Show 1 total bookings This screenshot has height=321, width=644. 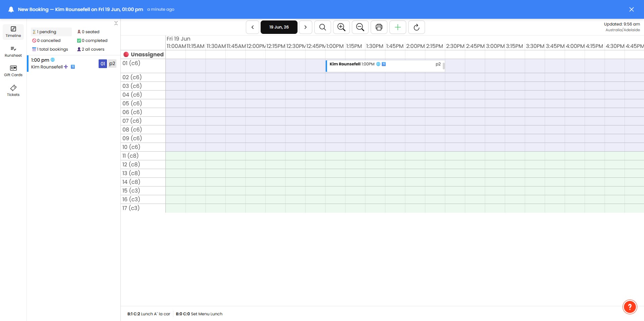coord(50,49)
